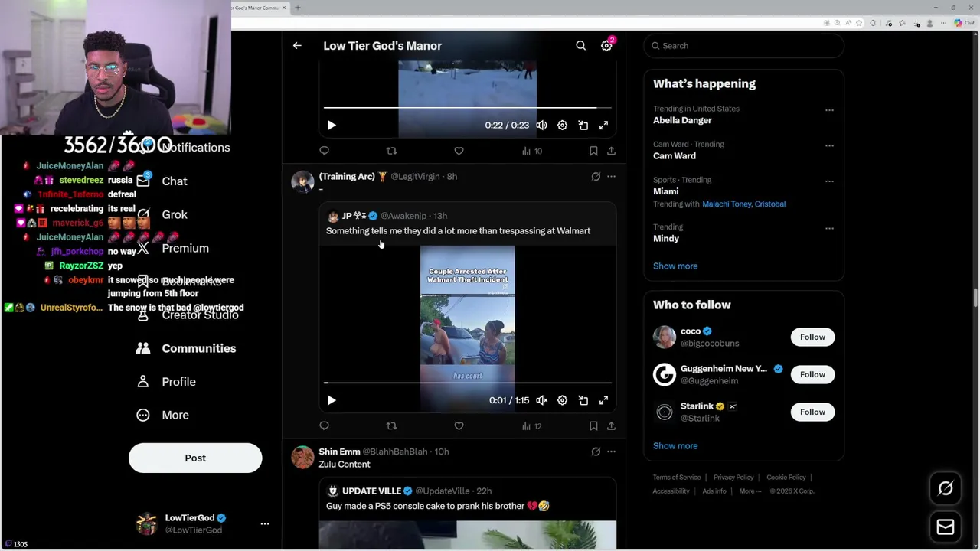The width and height of the screenshot is (980, 551).
Task: Open more options for Mindy trend
Action: tap(829, 229)
